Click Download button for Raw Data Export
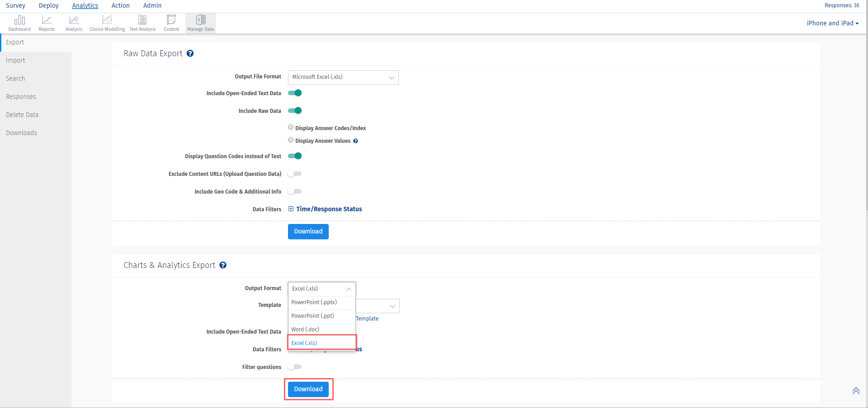This screenshot has height=408, width=868. point(308,232)
